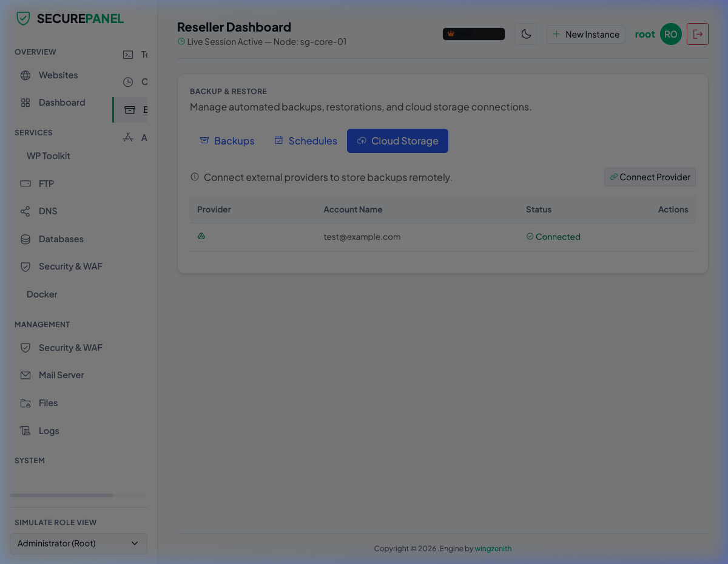728x564 pixels.
Task: Click the test@example.com account name
Action: point(362,237)
